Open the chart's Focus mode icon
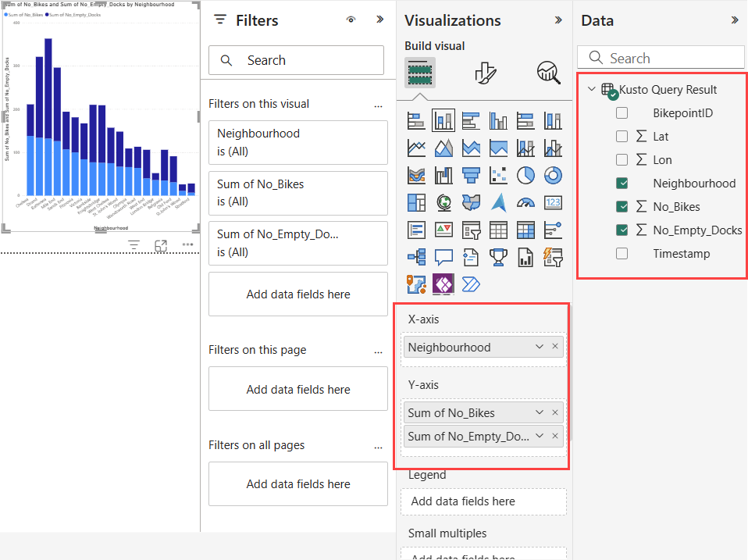 pos(162,245)
